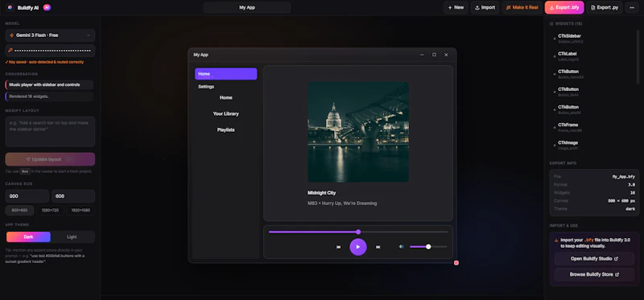Click the AI badge beside Buildfy AI
The image size is (644, 300).
coord(47,7)
